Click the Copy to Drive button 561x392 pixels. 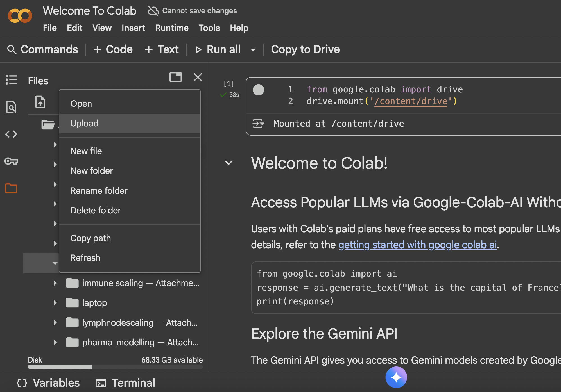[305, 49]
